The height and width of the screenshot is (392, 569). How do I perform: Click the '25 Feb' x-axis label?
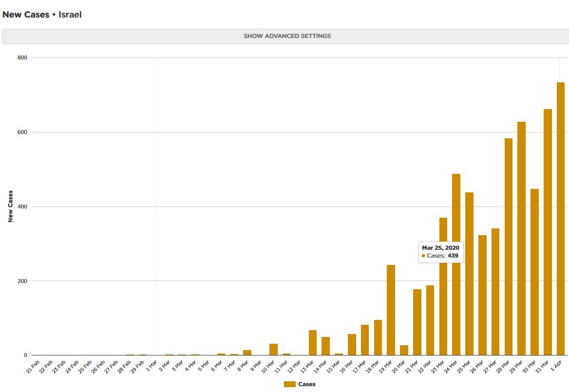point(85,367)
